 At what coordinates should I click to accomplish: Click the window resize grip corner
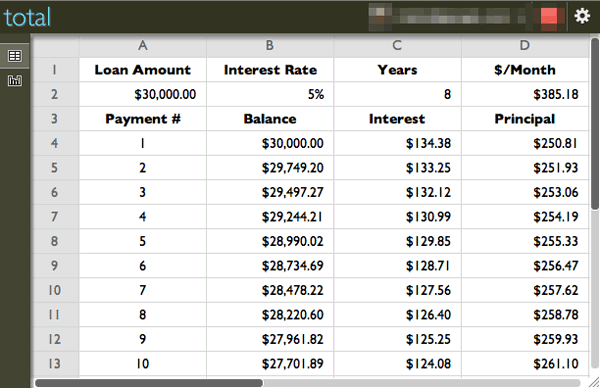coord(593,382)
